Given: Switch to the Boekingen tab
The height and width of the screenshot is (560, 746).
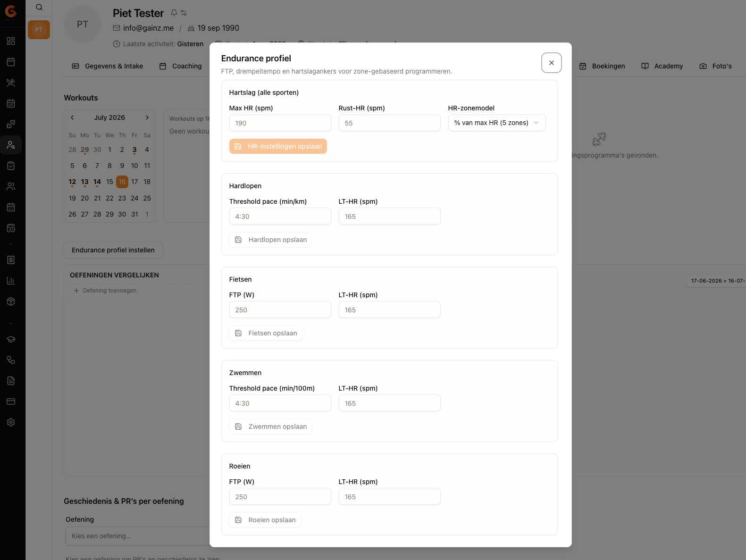Looking at the screenshot, I should pos(602,66).
